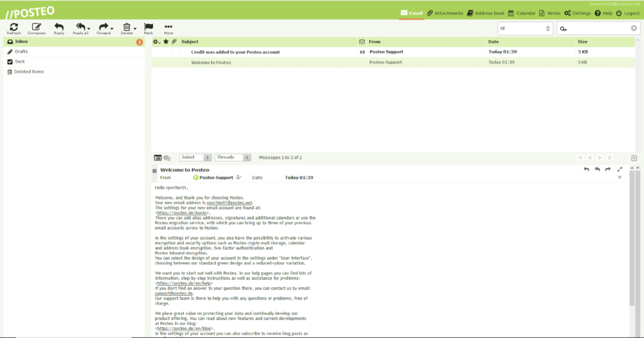Screen dimensions: 644x338
Task: Click the Refresh mail icon
Action: click(x=14, y=28)
